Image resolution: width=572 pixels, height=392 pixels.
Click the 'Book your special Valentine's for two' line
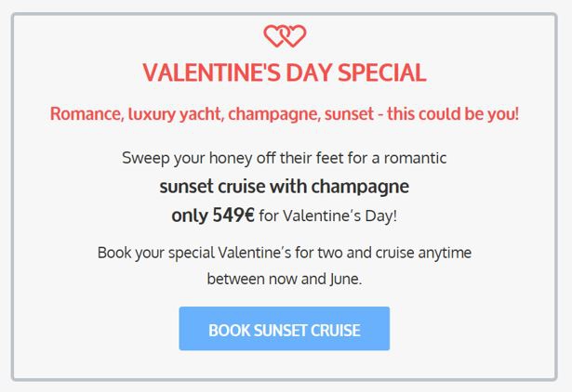(285, 253)
